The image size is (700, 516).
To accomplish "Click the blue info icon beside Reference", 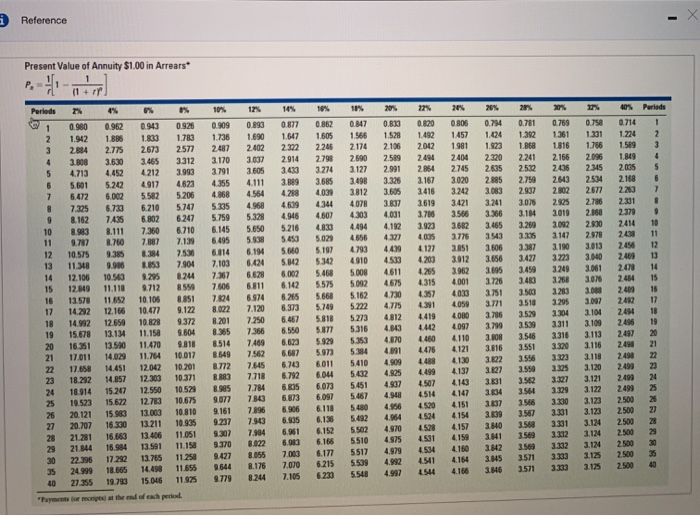I will [4, 20].
